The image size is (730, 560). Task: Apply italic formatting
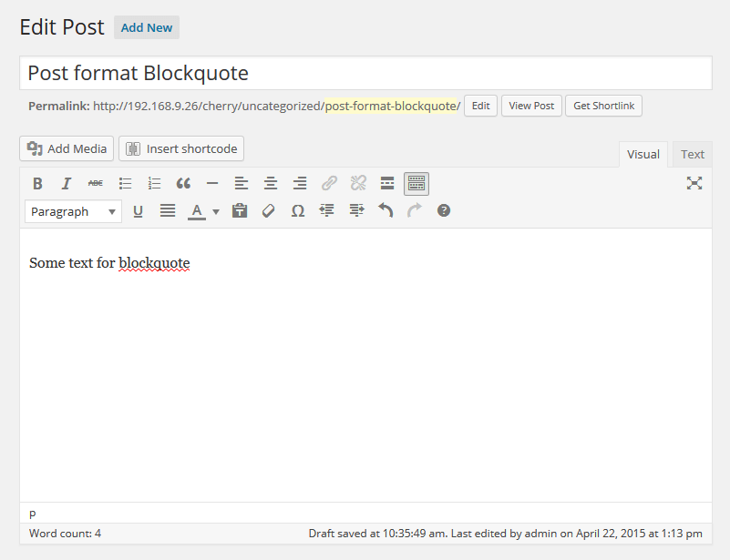[x=67, y=183]
